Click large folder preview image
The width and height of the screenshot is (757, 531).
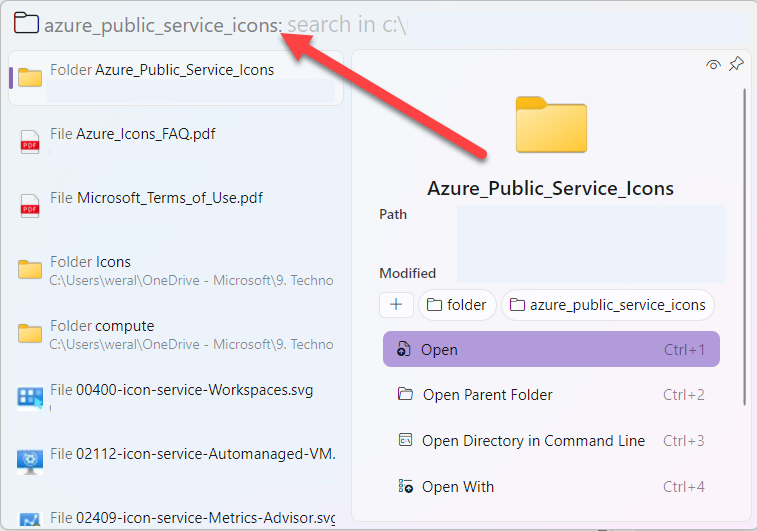coord(551,125)
